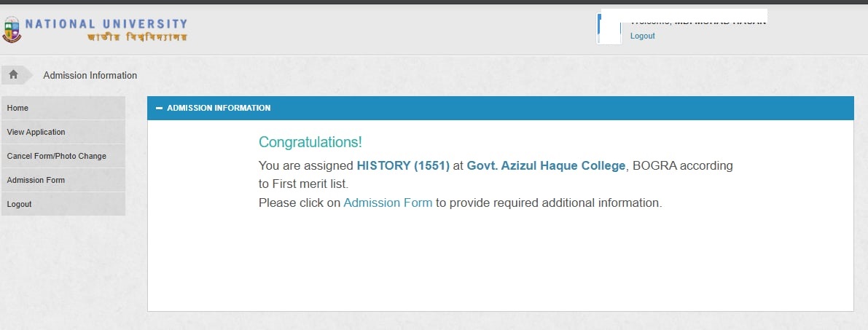Click the ADMISSION INFORMATION panel header title
868x330 pixels.
219,108
